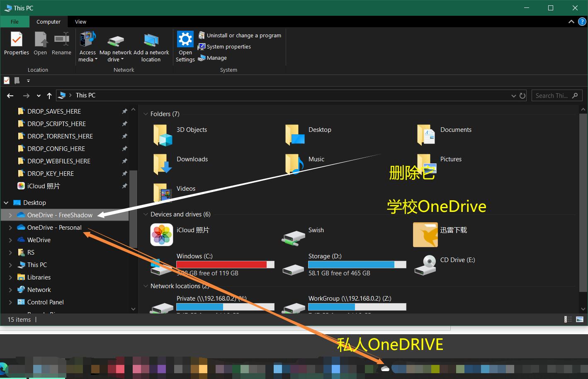Open Settings from the ribbon
This screenshot has height=379, width=588.
(x=185, y=47)
